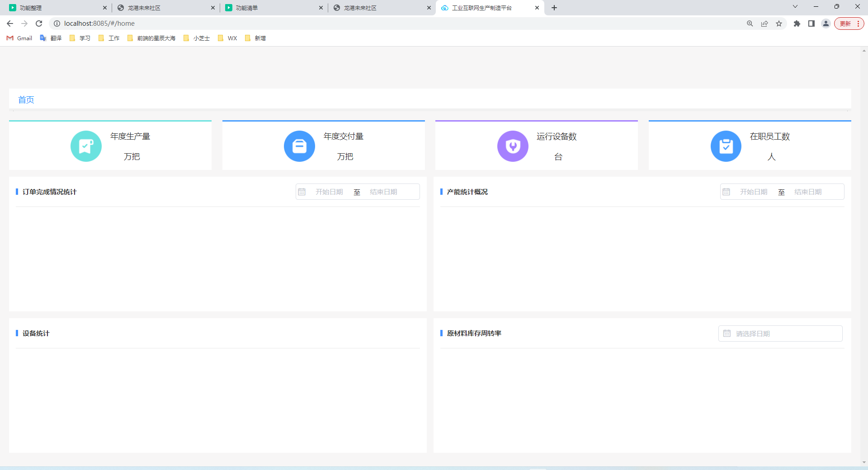Click calendar icon in 原材料库存周转率 date picker
Image resolution: width=868 pixels, height=470 pixels.
coord(727,334)
